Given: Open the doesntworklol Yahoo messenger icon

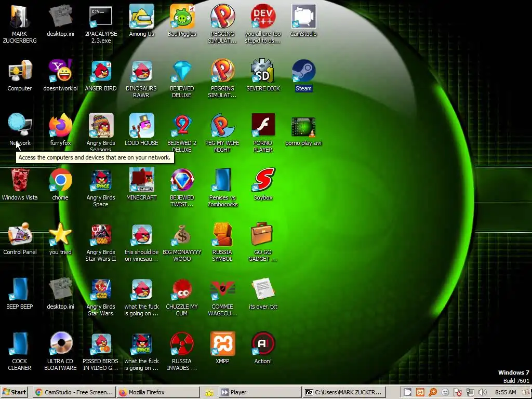Looking at the screenshot, I should click(60, 71).
